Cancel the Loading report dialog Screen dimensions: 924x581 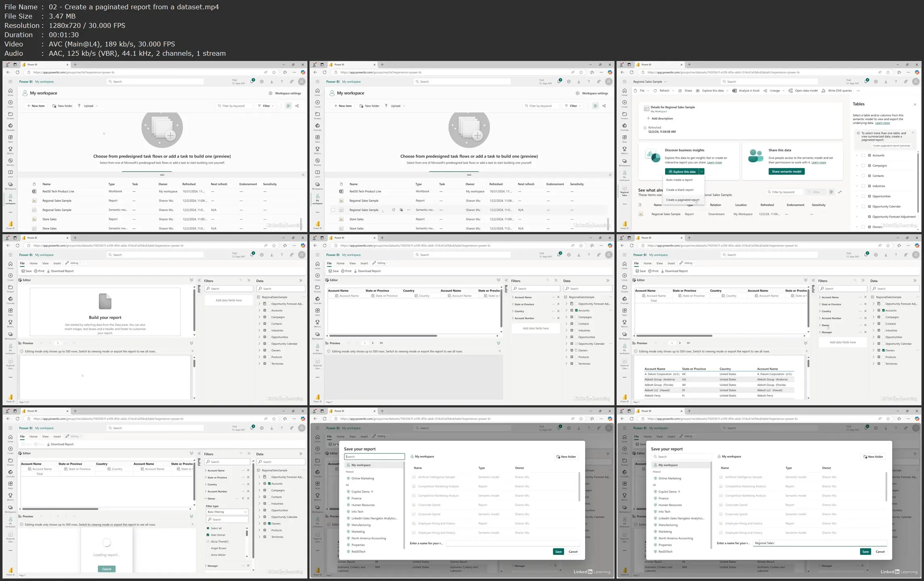(107, 569)
